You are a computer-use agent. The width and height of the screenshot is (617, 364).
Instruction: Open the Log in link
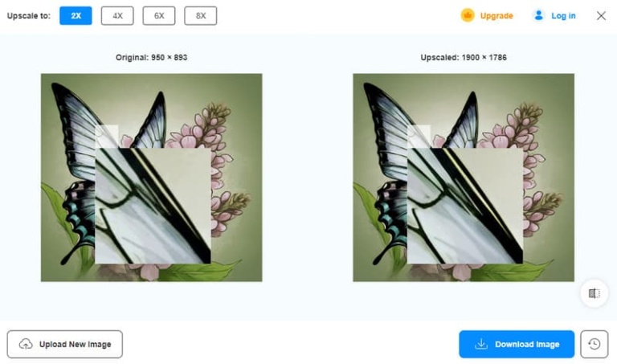[x=563, y=16]
